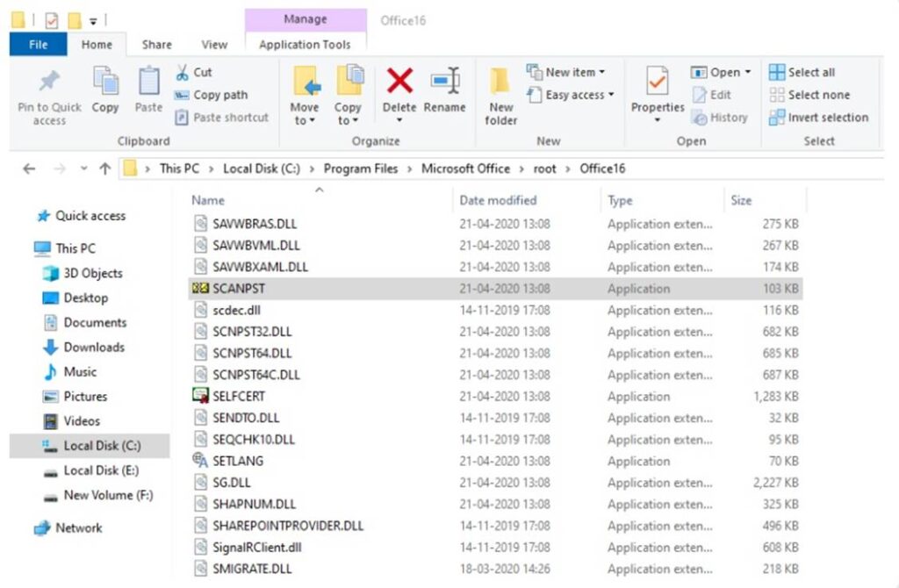Expand Delete options arrow
Screen dimensions: 899x588
(x=399, y=120)
